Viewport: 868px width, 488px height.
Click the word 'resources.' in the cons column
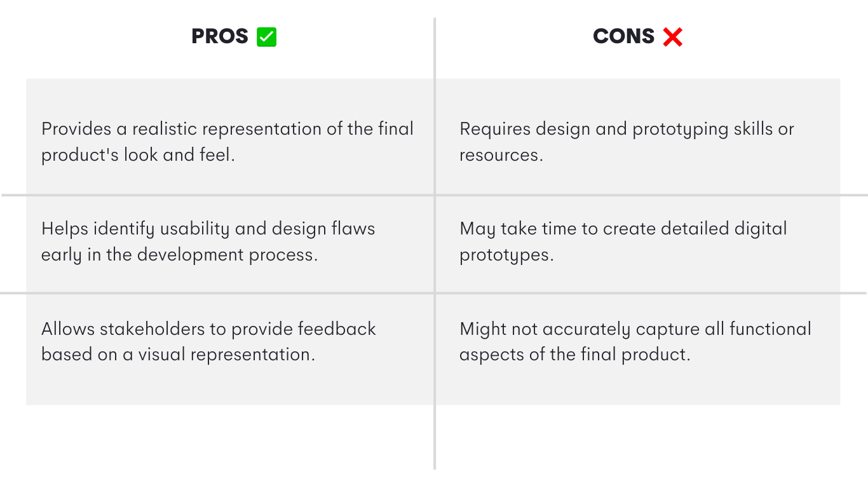pos(501,155)
